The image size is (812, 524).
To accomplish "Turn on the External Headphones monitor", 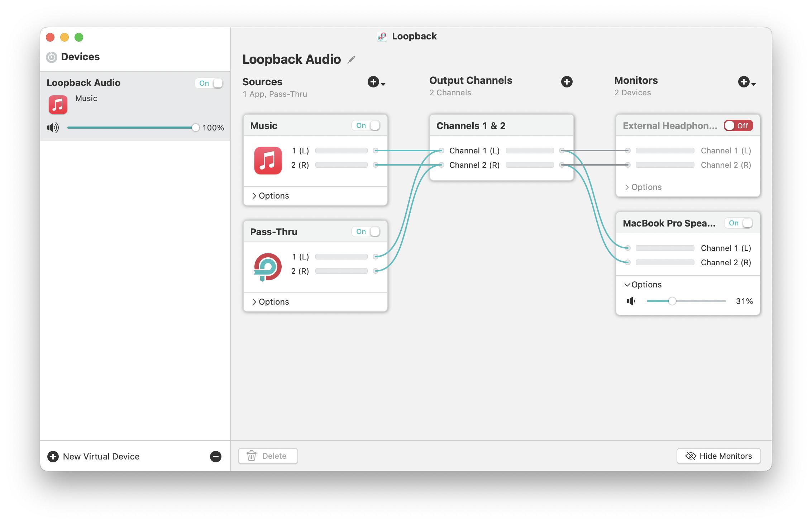I will click(738, 125).
